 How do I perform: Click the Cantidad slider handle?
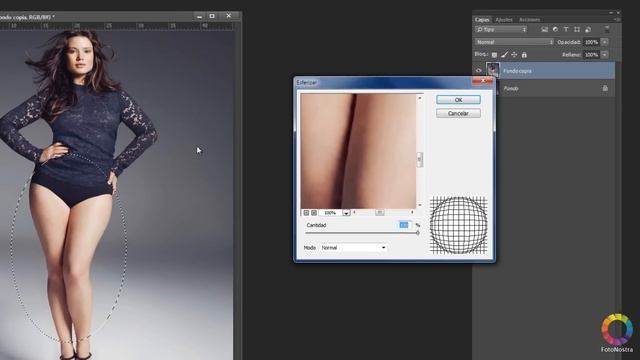[417, 233]
